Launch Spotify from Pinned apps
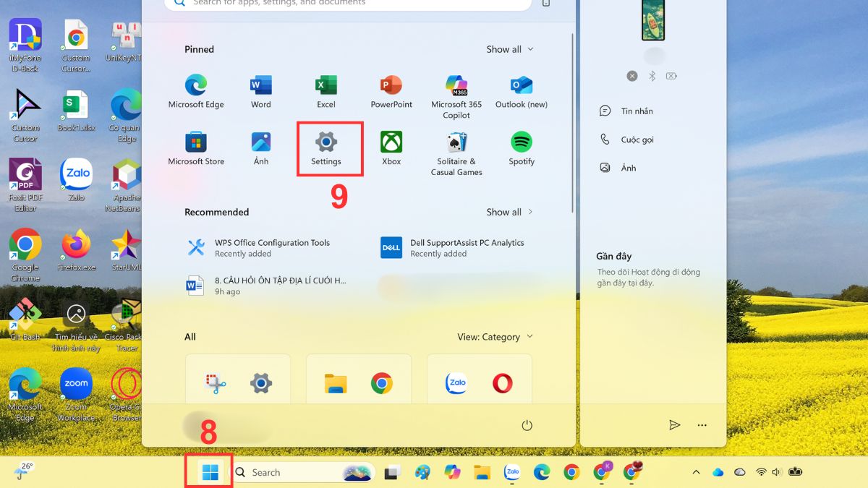868x488 pixels. point(522,148)
